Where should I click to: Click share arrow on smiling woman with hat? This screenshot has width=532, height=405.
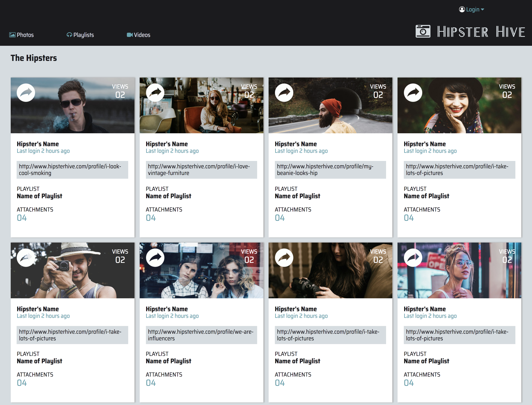(x=413, y=92)
